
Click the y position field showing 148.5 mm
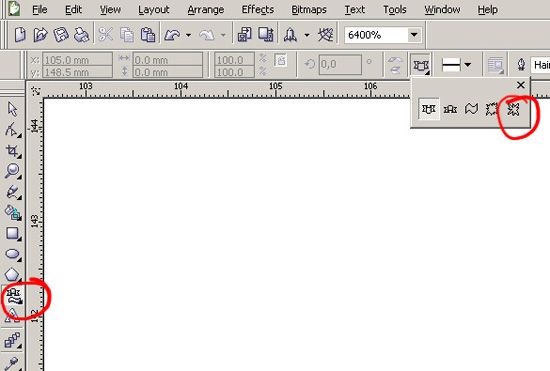(78, 72)
